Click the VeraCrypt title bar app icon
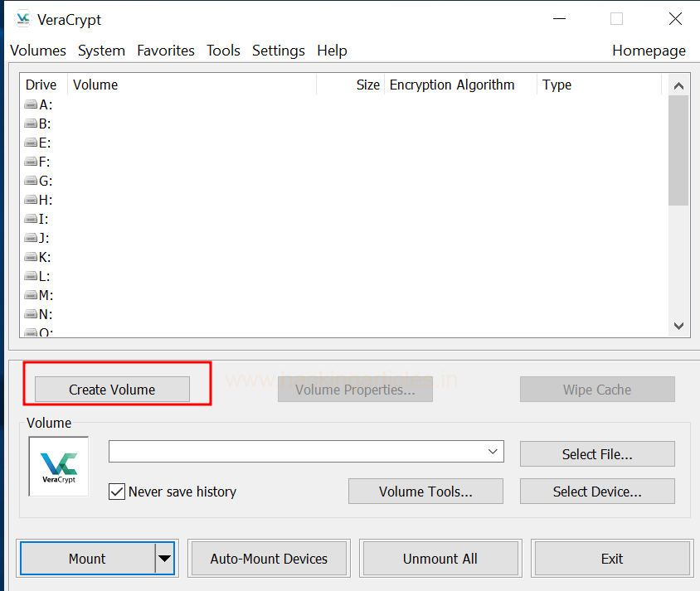Viewport: 700px width, 591px height. [x=22, y=19]
